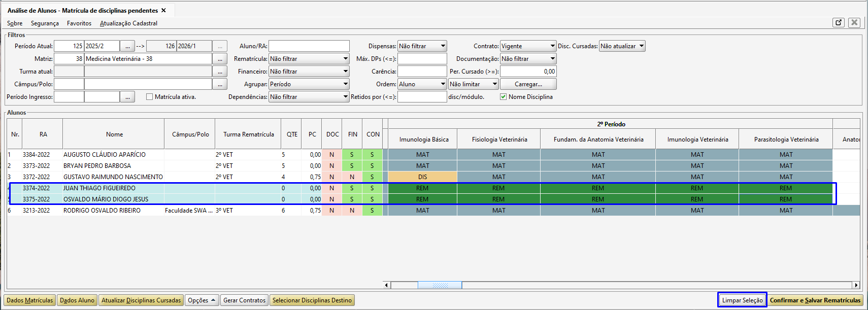Select row BRYAN PEDRO BARBOSA

tap(433, 166)
